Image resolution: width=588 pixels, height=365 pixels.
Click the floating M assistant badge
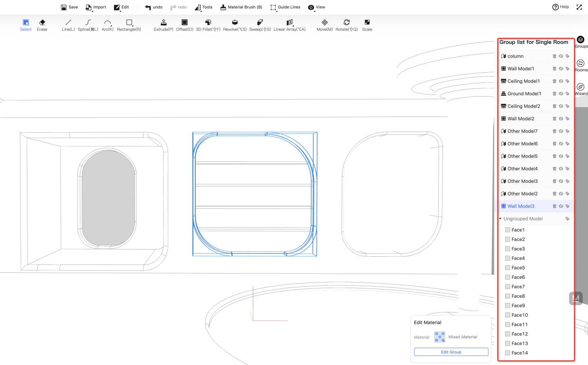[576, 298]
